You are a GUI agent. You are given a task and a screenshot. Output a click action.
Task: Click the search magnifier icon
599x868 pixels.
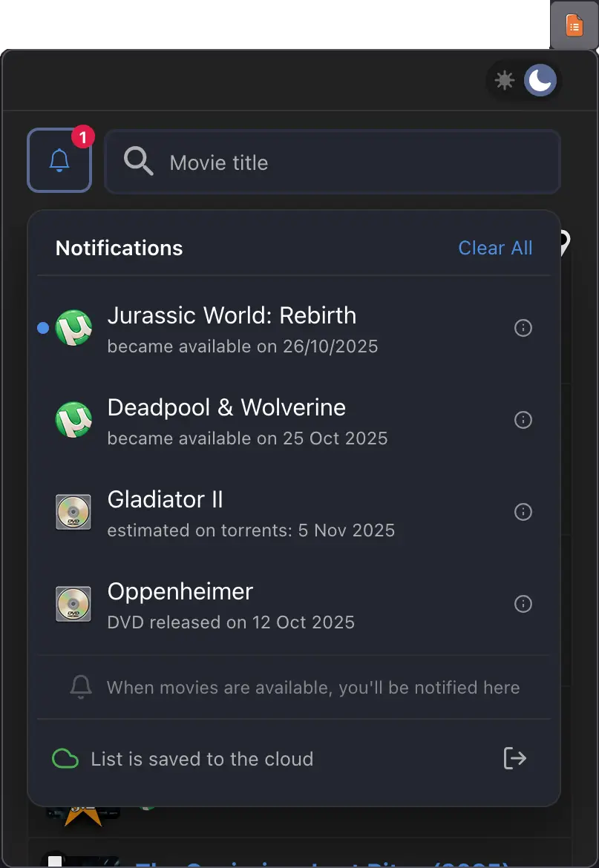[x=138, y=162]
